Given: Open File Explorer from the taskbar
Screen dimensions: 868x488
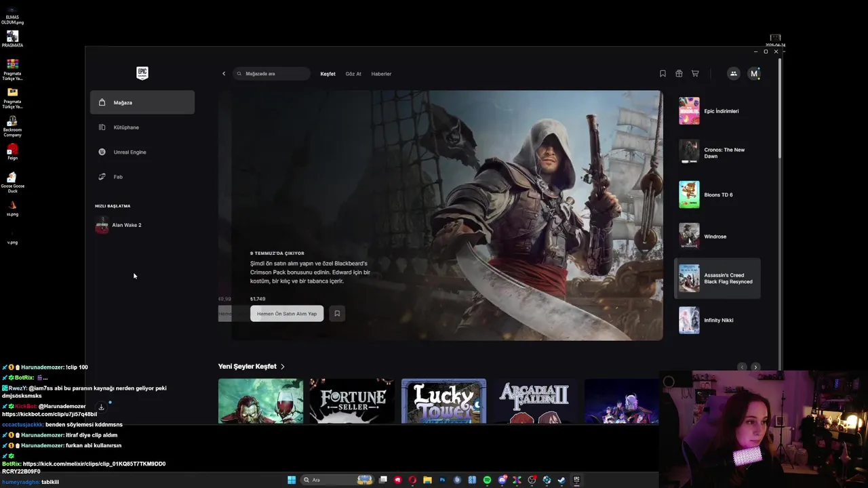Looking at the screenshot, I should pyautogui.click(x=427, y=480).
